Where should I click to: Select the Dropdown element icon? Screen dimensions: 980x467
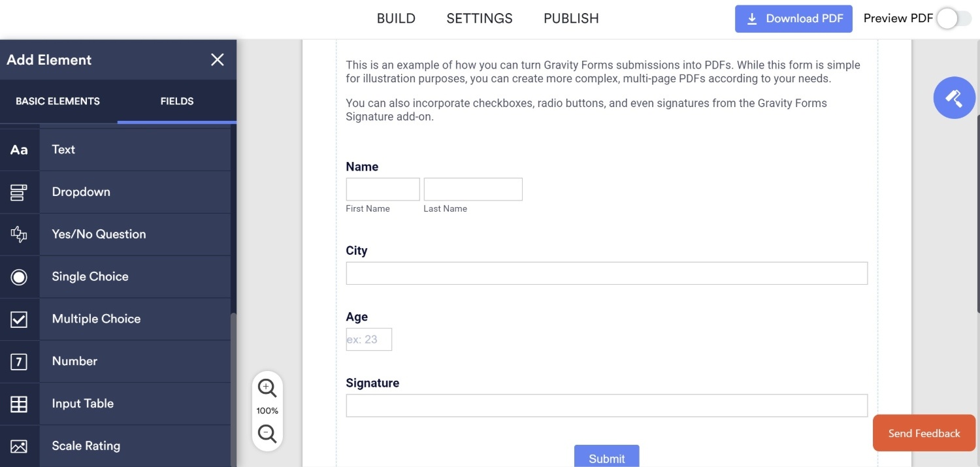(x=19, y=191)
